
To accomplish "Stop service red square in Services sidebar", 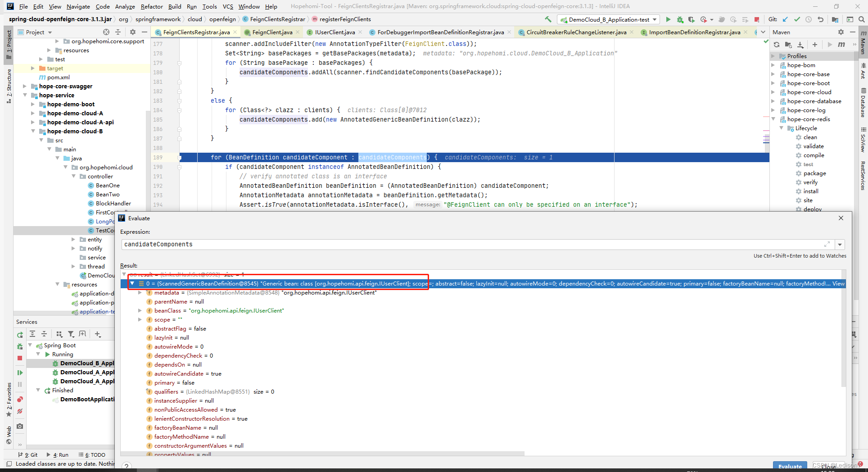I will 20,358.
